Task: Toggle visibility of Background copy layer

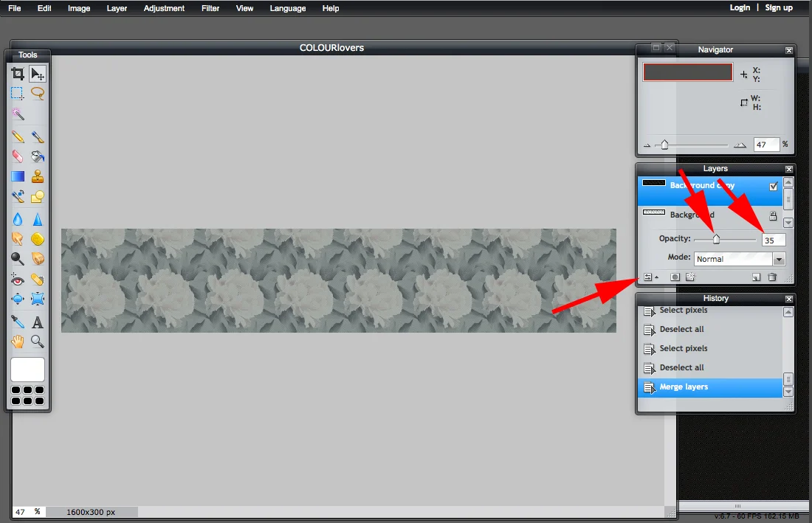Action: pyautogui.click(x=773, y=186)
